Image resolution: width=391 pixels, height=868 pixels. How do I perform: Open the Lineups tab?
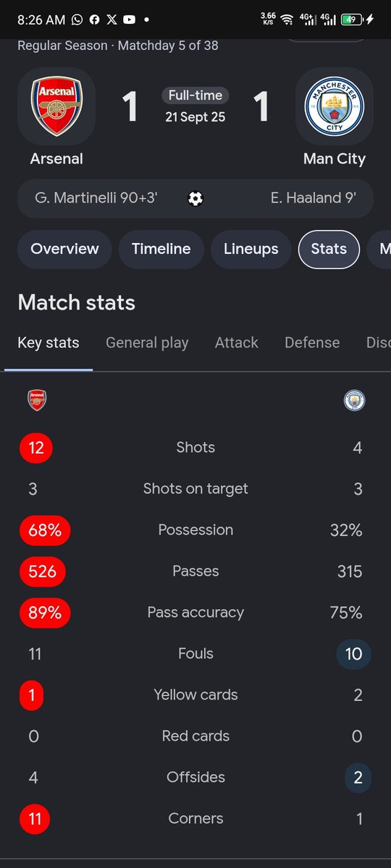pos(251,249)
